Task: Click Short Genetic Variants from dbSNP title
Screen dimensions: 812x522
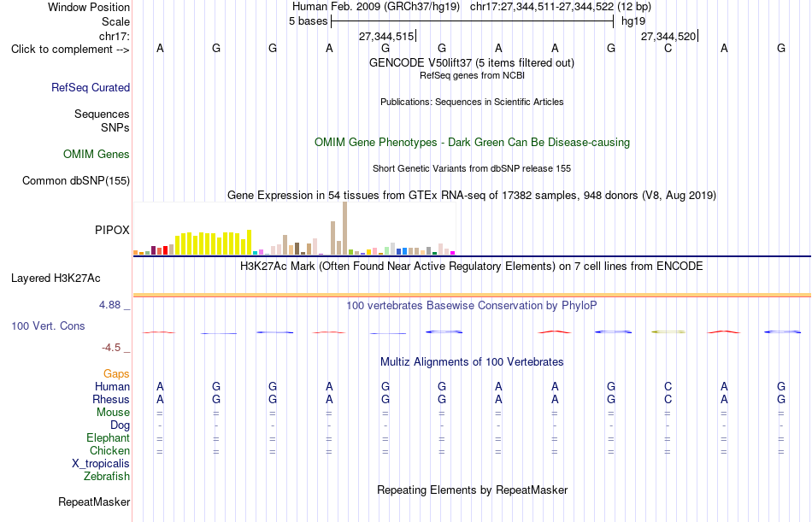Action: 472,168
